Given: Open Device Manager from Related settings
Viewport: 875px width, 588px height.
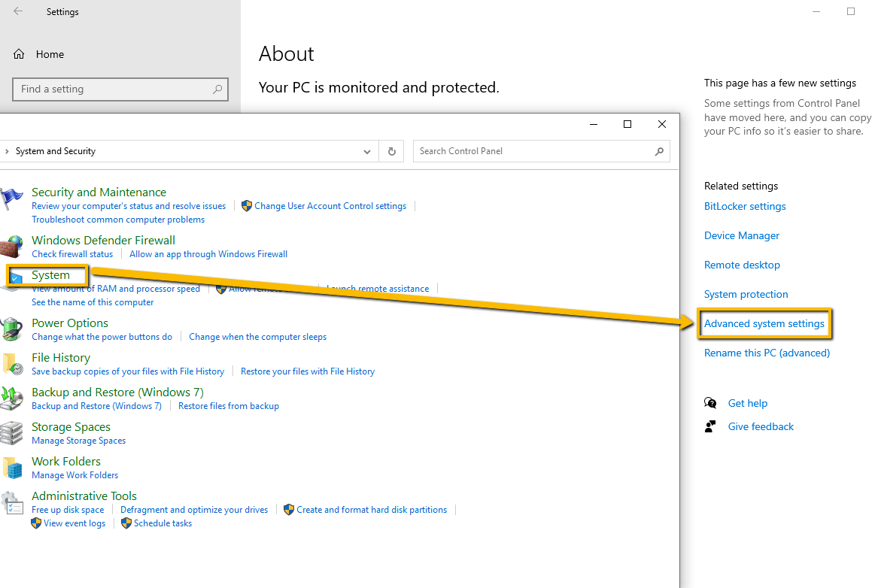Looking at the screenshot, I should (741, 235).
